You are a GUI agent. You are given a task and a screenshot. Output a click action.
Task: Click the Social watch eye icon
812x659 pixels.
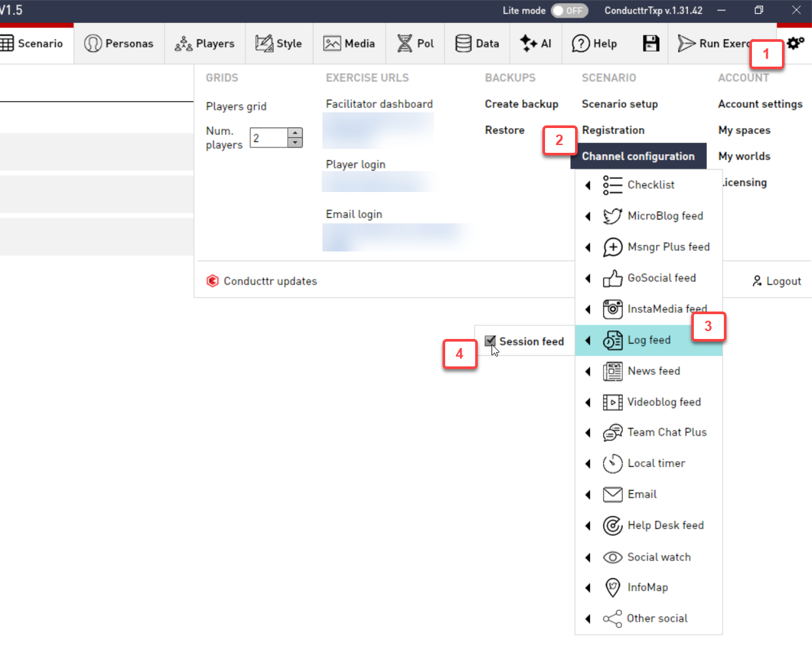click(x=612, y=557)
